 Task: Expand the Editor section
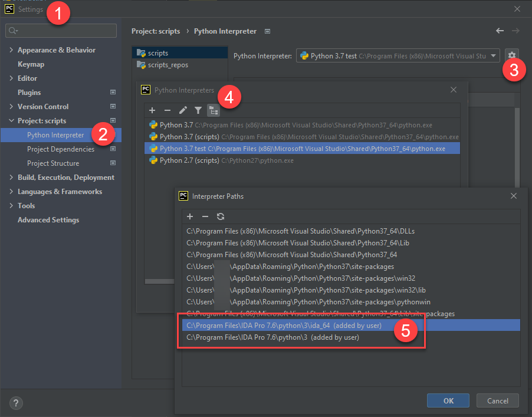[x=11, y=78]
